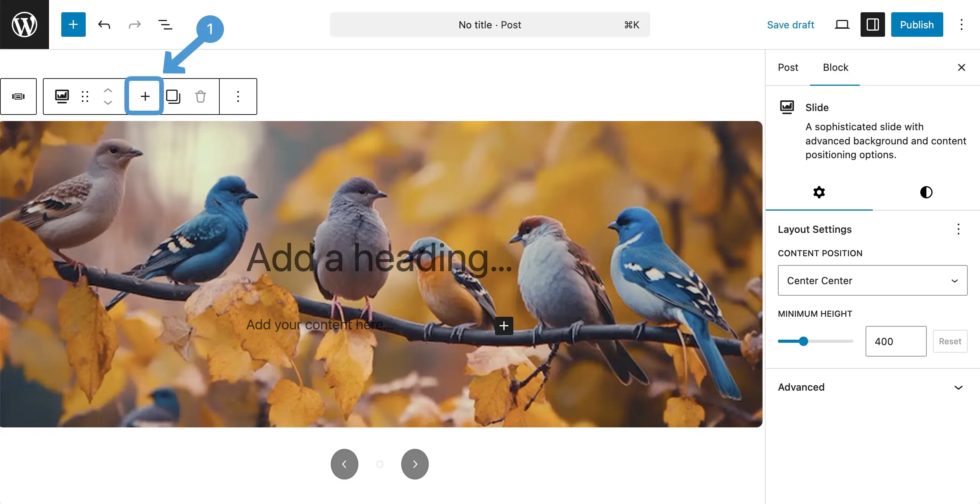Delete the slide with the trash icon
The image size is (980, 504).
click(x=200, y=96)
